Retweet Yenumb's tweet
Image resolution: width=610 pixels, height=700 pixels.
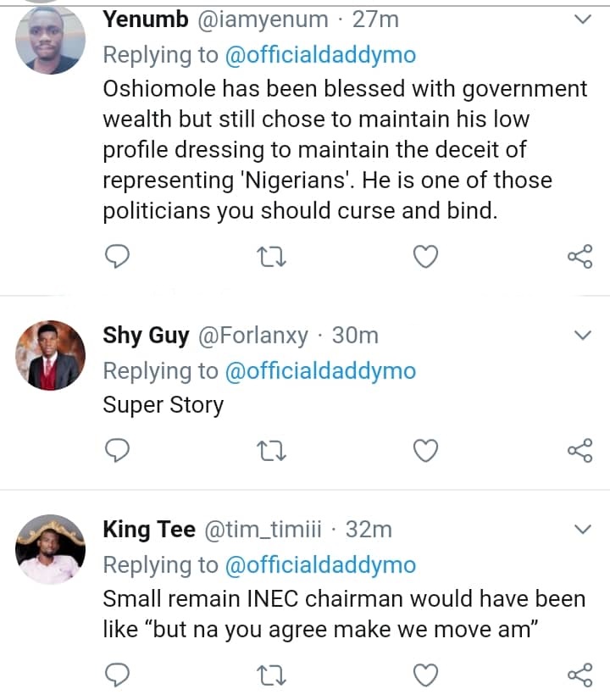tap(273, 256)
